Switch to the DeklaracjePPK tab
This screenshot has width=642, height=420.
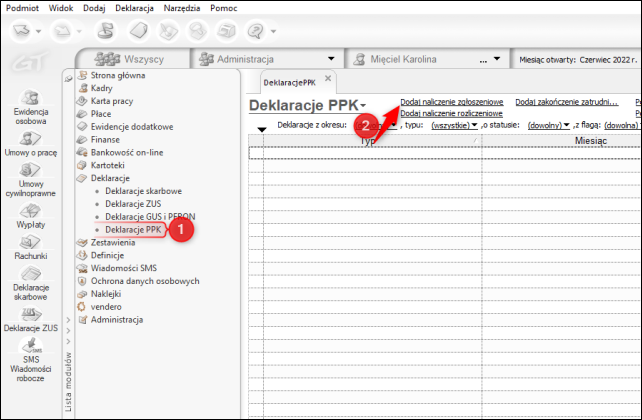point(289,83)
